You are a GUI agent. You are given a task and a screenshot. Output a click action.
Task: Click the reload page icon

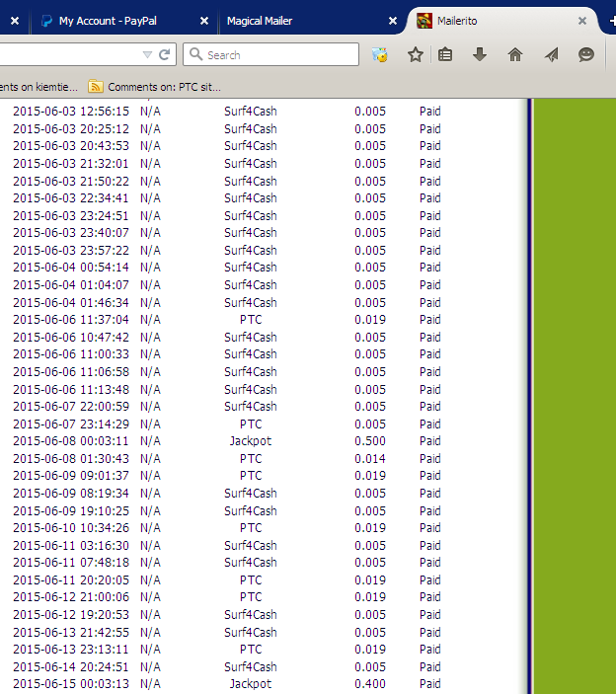(165, 55)
